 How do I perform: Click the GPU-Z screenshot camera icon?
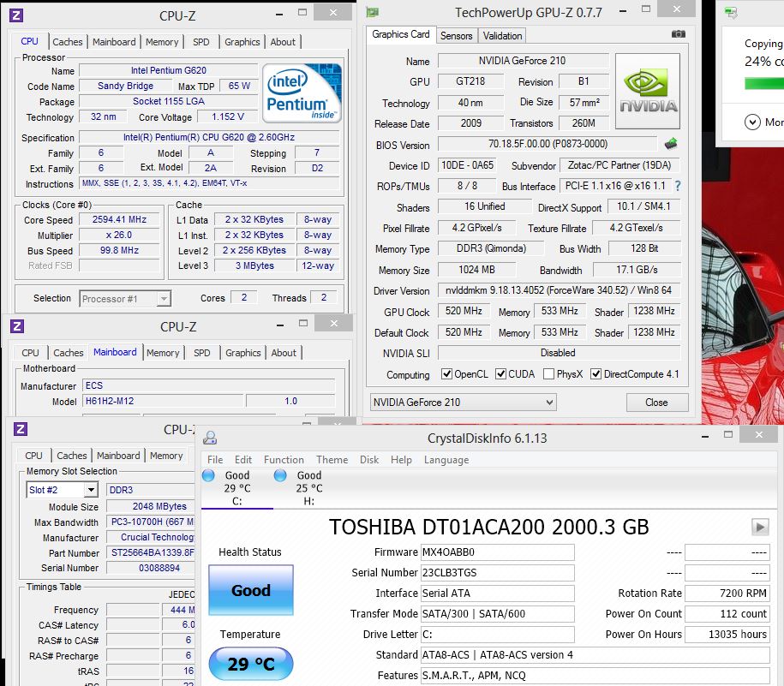[678, 34]
